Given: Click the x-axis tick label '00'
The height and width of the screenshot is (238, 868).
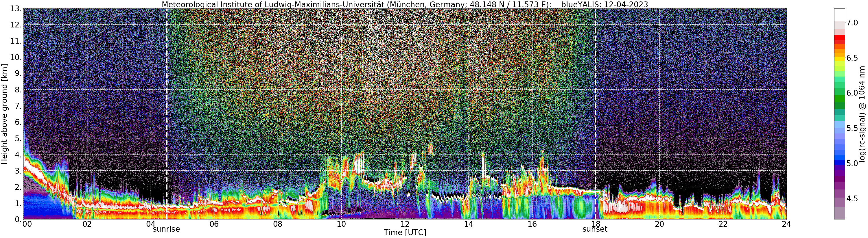Looking at the screenshot, I should point(27,224).
